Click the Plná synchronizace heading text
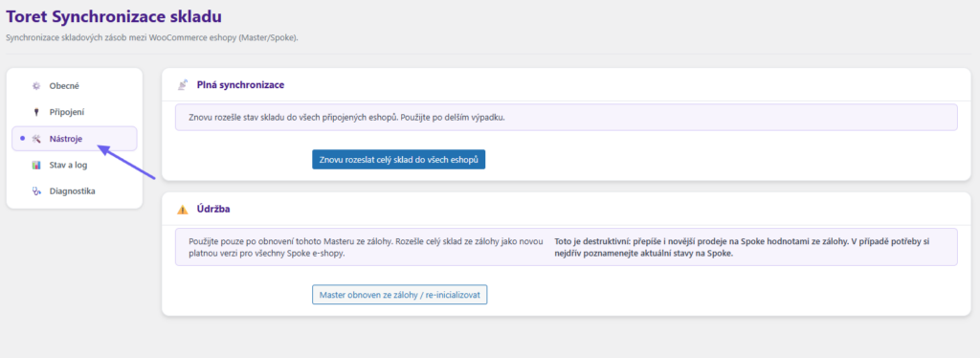The height and width of the screenshot is (358, 980). (x=240, y=84)
